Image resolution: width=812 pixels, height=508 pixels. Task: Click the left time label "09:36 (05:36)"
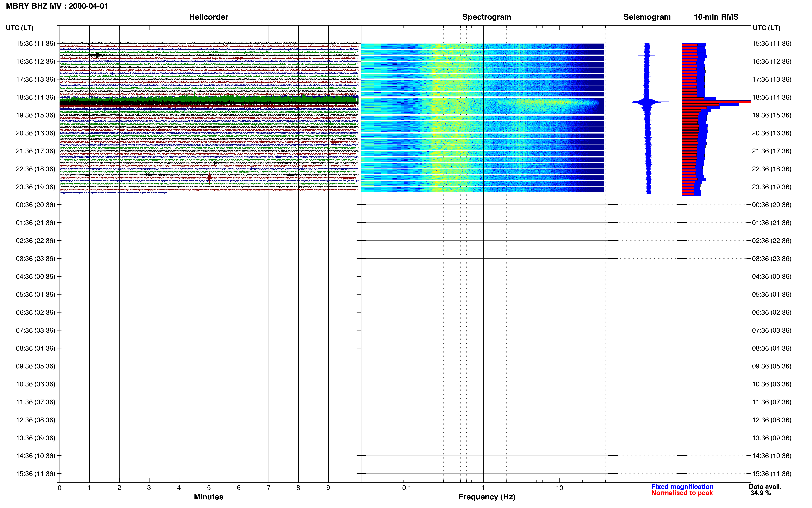(36, 366)
